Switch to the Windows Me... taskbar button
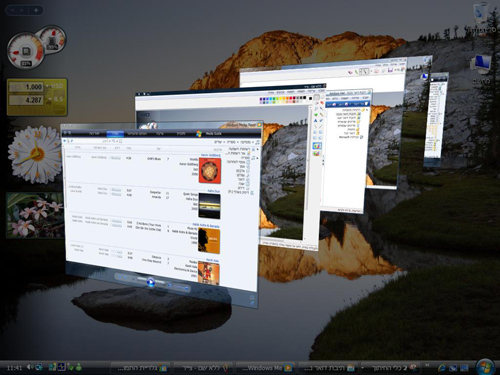 (x=266, y=368)
